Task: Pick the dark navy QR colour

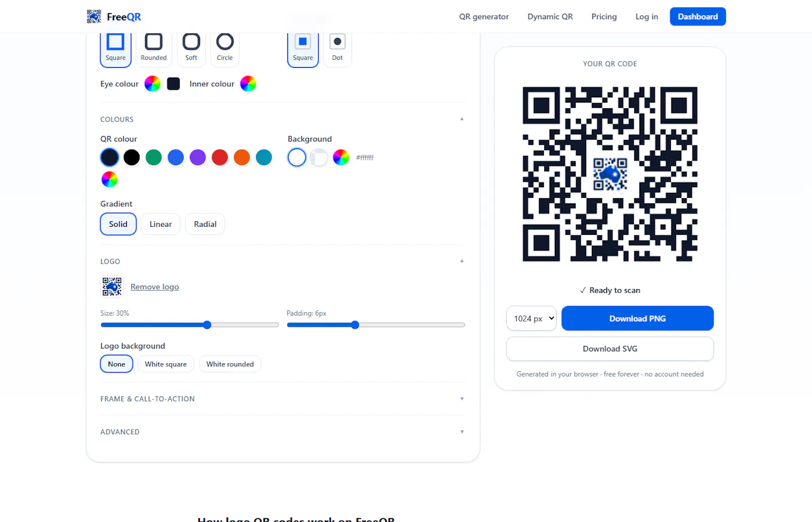Action: (x=110, y=157)
